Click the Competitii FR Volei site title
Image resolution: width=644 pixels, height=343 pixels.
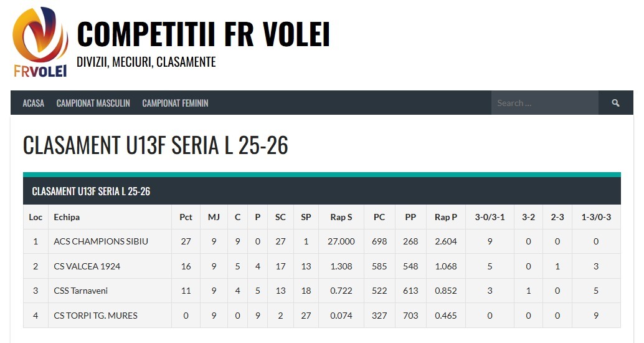pos(203,34)
